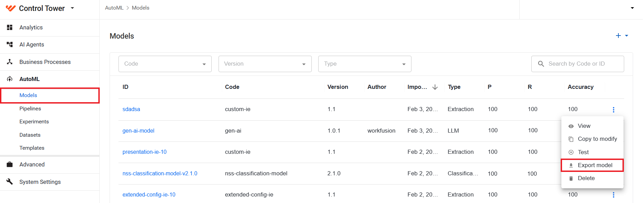Select Pipelines under AutoML
Image resolution: width=644 pixels, height=203 pixels.
point(30,109)
